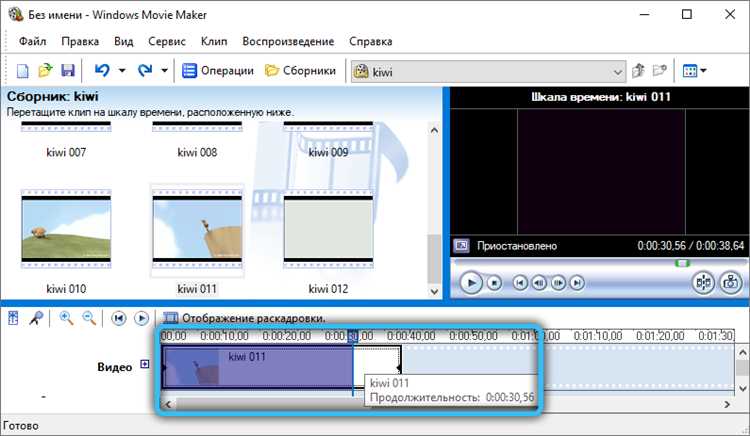The image size is (750, 436).
Task: Redo the last undone action
Action: [144, 71]
